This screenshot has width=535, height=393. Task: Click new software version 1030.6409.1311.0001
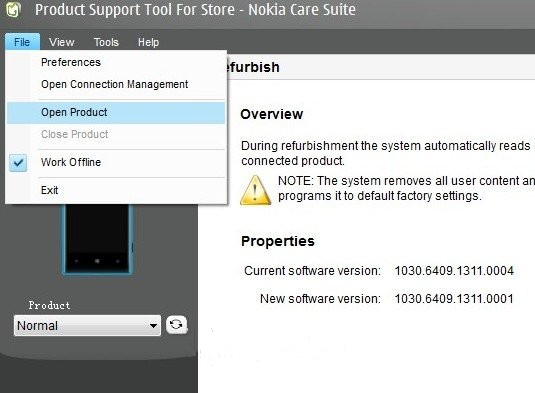[454, 299]
